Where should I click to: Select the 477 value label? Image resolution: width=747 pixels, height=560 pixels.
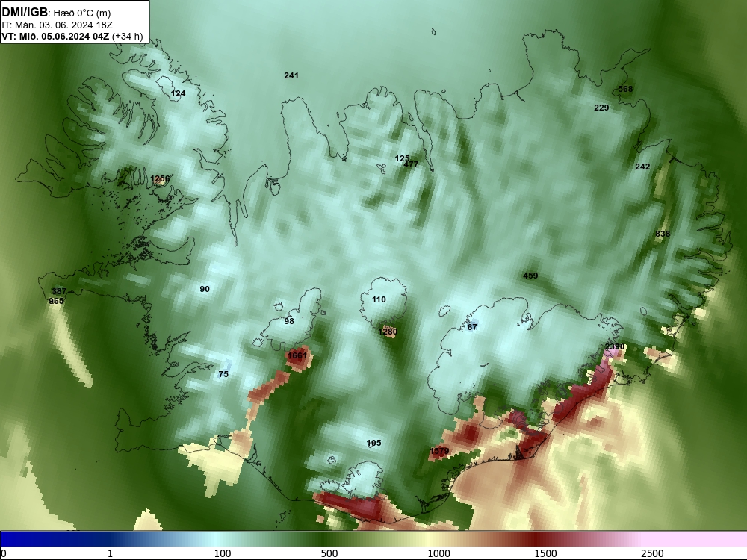point(411,164)
